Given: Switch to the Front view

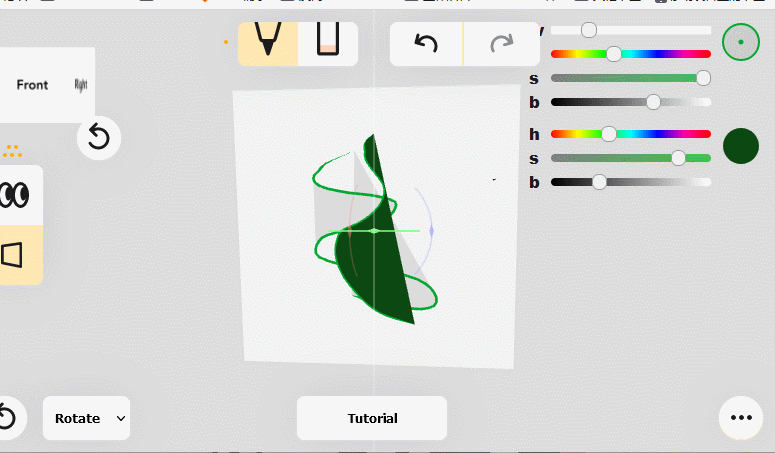Looking at the screenshot, I should coord(32,85).
